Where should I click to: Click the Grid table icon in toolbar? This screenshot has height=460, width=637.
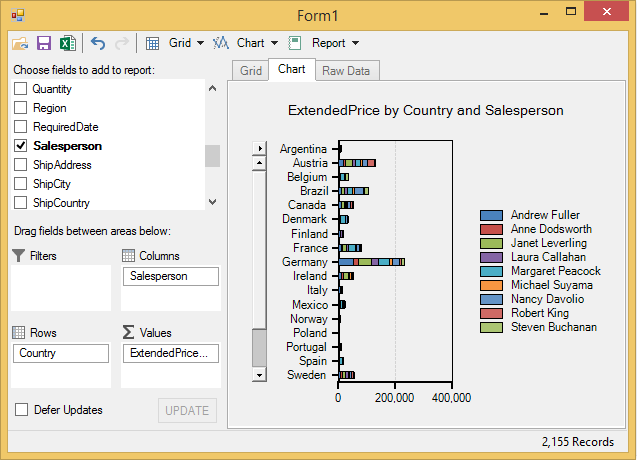tap(153, 43)
